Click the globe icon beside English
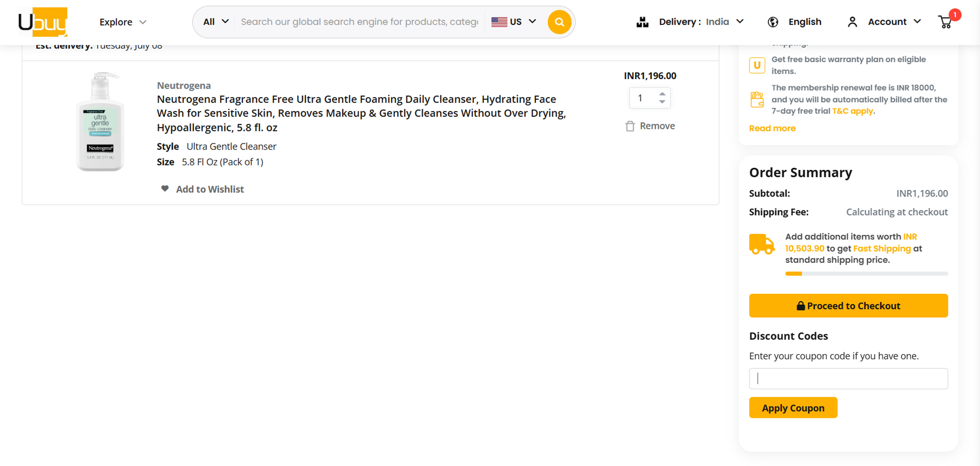 [x=773, y=22]
